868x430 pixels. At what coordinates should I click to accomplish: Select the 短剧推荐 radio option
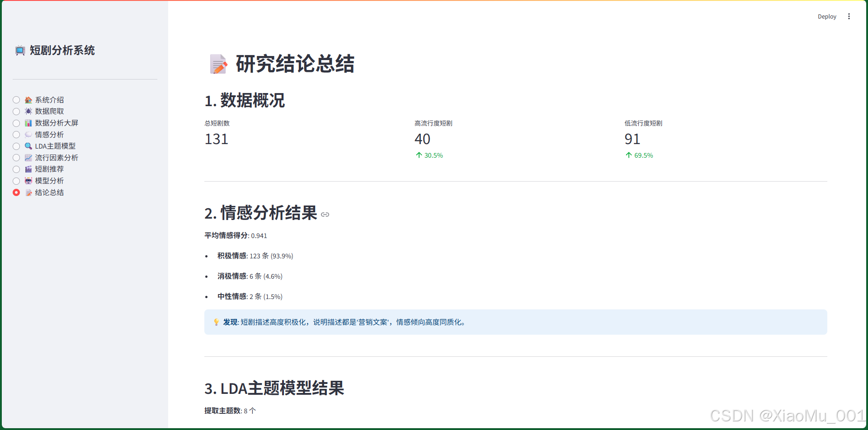(16, 169)
